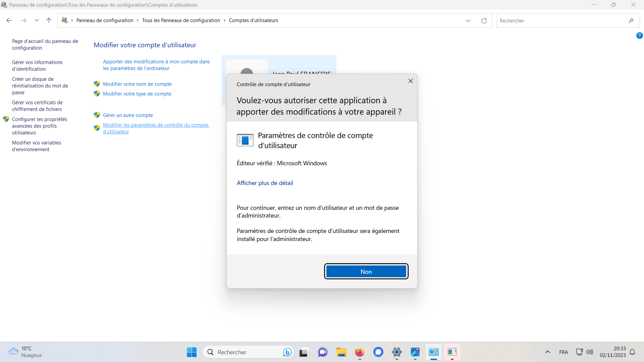Select Comptes d'utilisateurs breadcrumb item
The width and height of the screenshot is (644, 362).
click(x=253, y=20)
